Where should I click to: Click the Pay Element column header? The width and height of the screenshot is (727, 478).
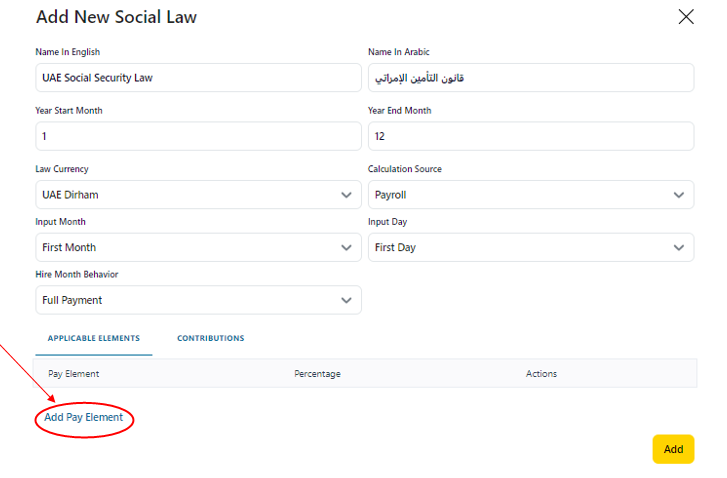point(74,374)
